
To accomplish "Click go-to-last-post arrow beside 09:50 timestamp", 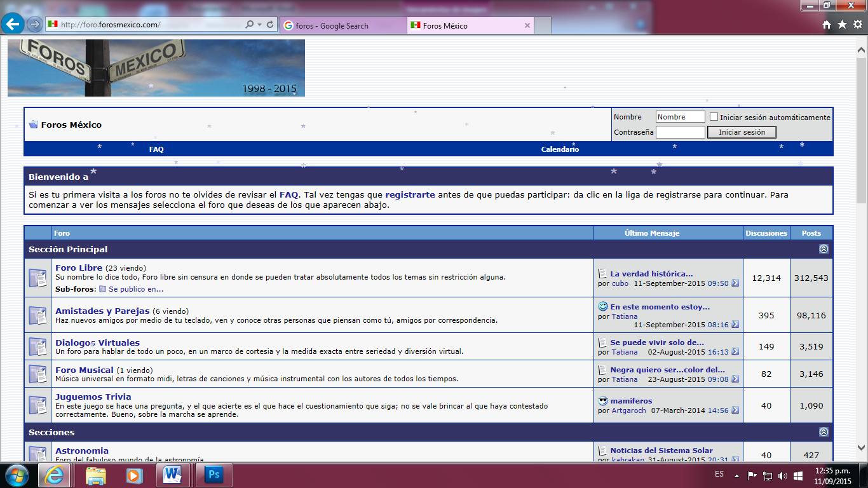I will pos(735,283).
